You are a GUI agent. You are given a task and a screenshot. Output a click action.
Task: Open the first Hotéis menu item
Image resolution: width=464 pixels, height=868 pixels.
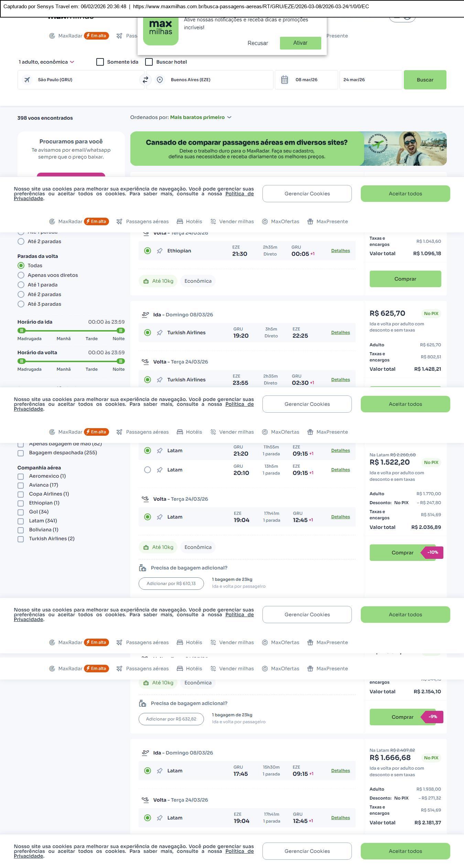click(x=190, y=221)
